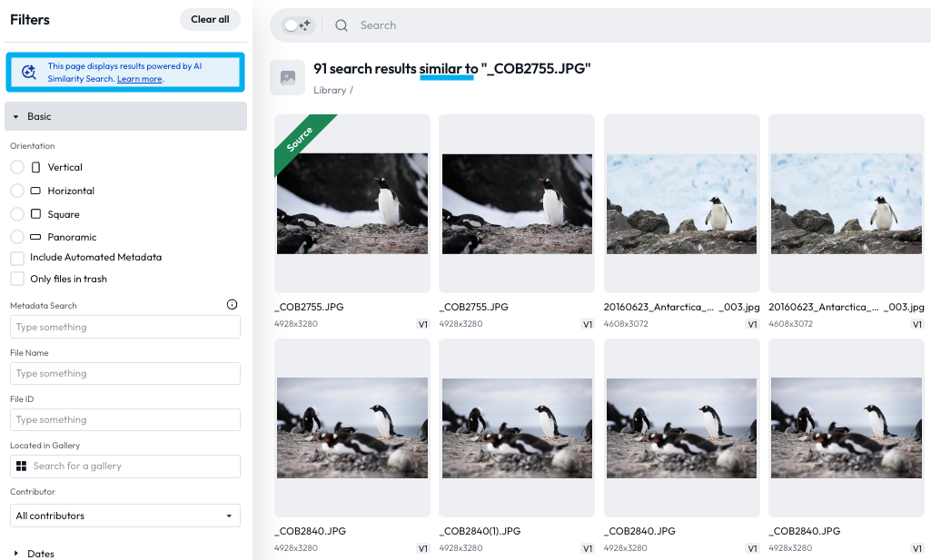Open the _COB2755.JPG thumbnail without Source ribbon

coord(517,203)
